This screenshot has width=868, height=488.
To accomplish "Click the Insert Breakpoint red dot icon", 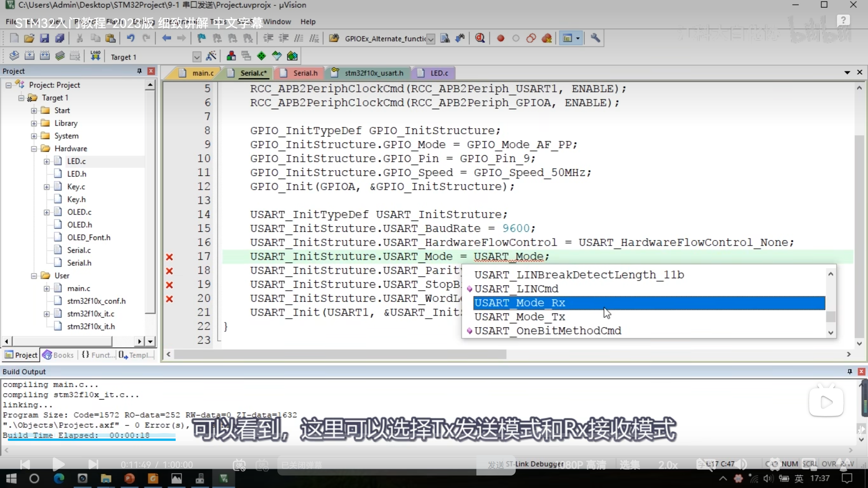I will click(500, 38).
